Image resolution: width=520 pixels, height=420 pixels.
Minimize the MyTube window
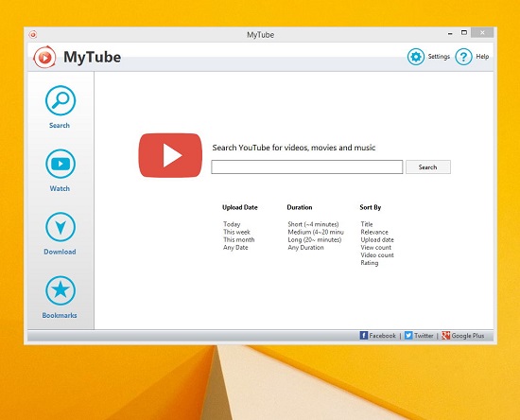pos(450,33)
